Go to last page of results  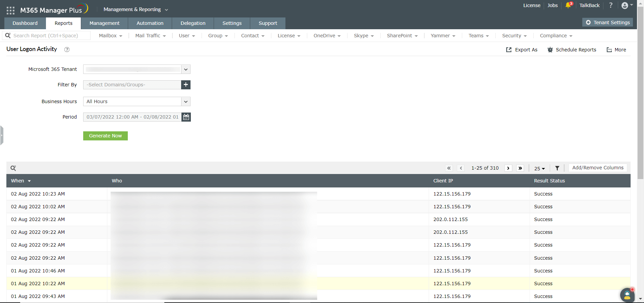[520, 168]
